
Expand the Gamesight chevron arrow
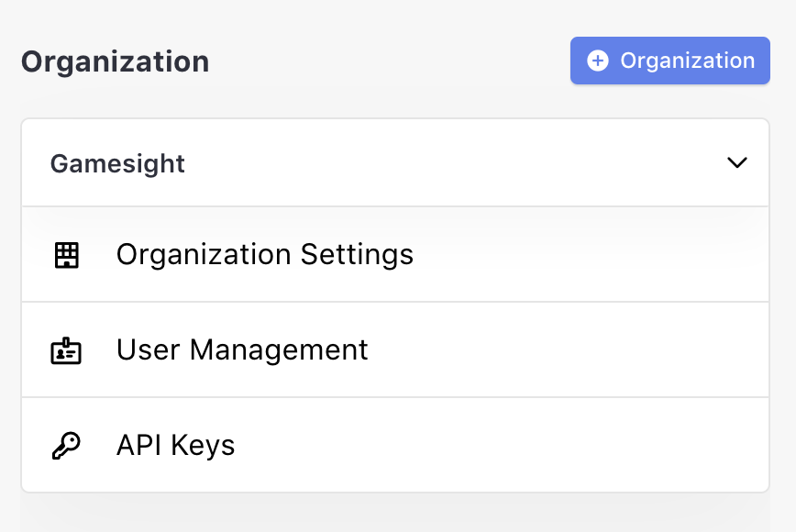[x=736, y=163]
